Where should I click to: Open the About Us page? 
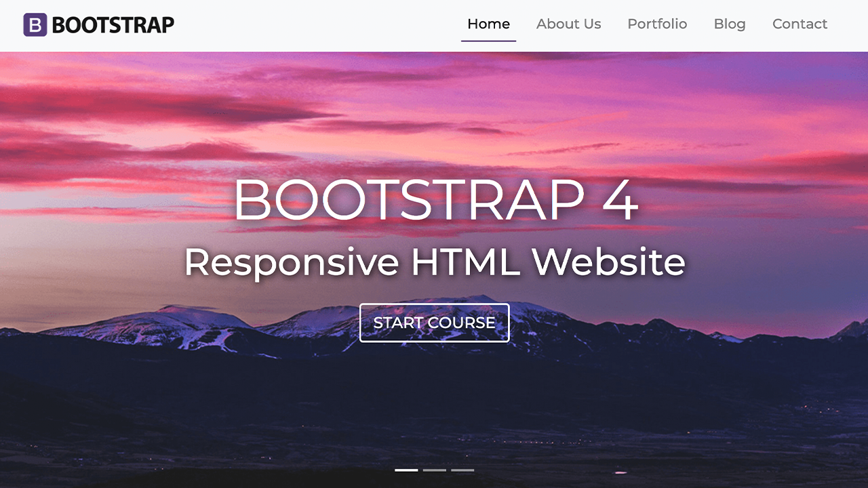[568, 24]
